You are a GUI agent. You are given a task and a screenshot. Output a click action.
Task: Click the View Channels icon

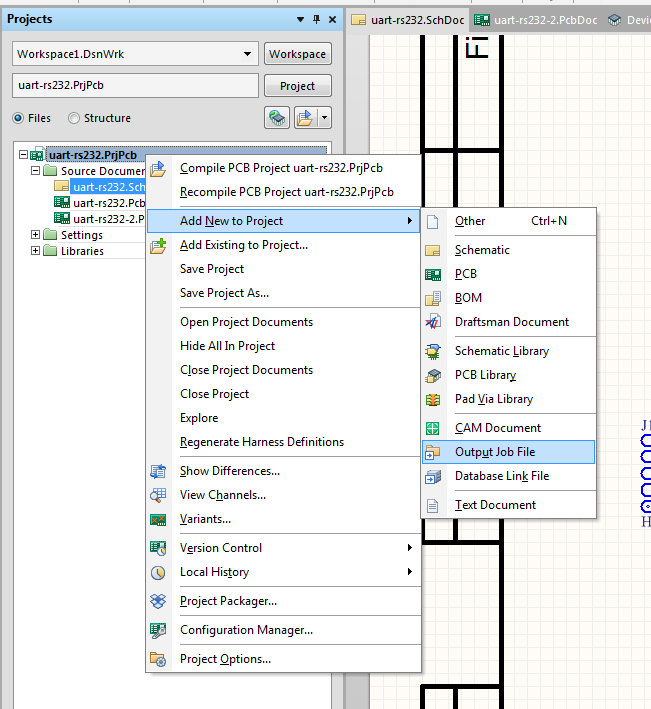[158, 495]
